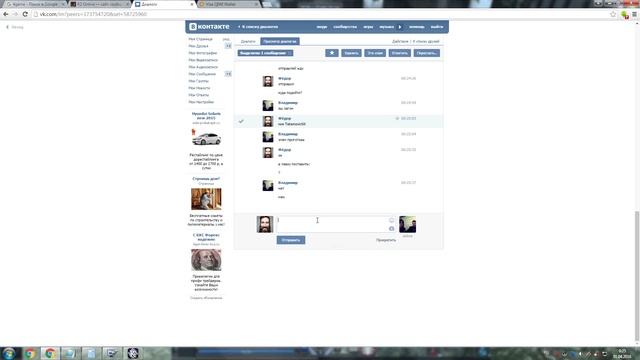This screenshot has height=360, width=640.
Task: Open the emoji smiley picker in message box
Action: pos(391,220)
